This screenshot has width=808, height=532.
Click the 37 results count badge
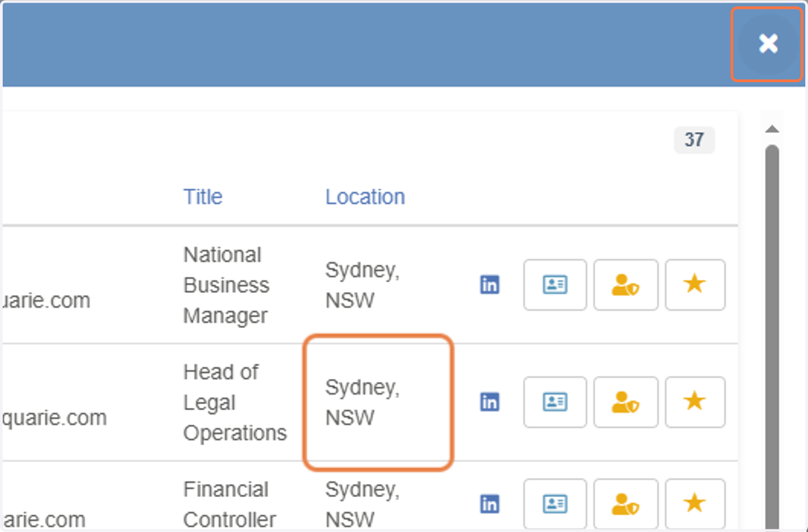(x=694, y=140)
